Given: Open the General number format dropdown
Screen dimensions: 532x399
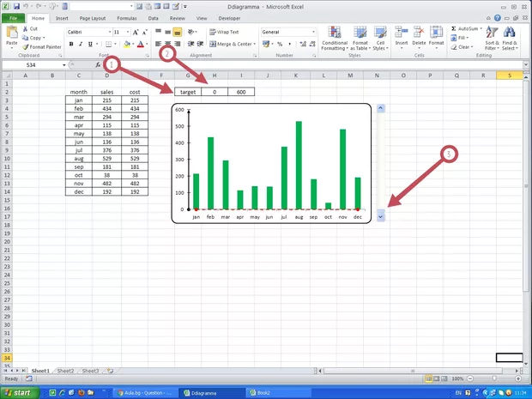Looking at the screenshot, I should 313,32.
